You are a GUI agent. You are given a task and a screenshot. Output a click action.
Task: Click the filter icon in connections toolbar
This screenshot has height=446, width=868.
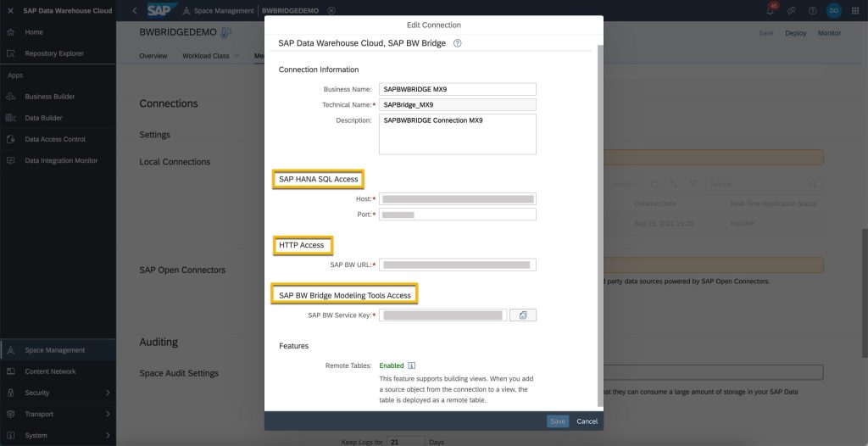pos(693,184)
